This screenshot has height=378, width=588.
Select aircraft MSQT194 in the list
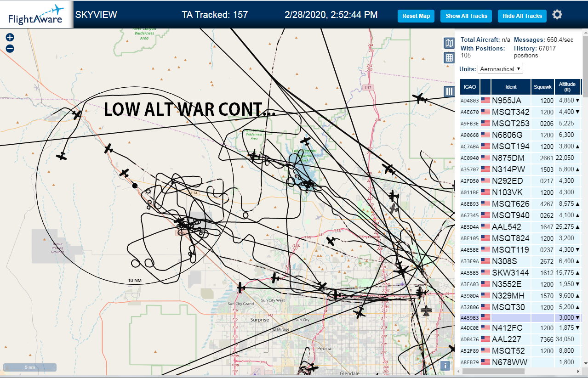coord(521,146)
